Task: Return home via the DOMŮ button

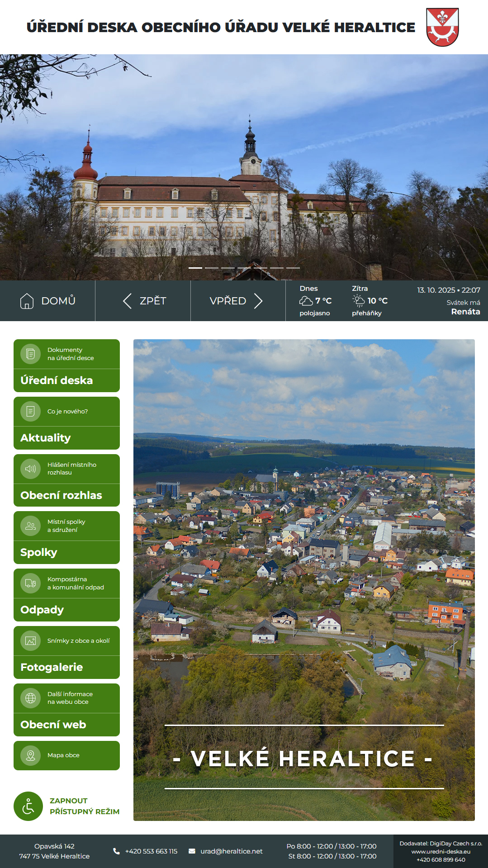Action: pyautogui.click(x=47, y=301)
